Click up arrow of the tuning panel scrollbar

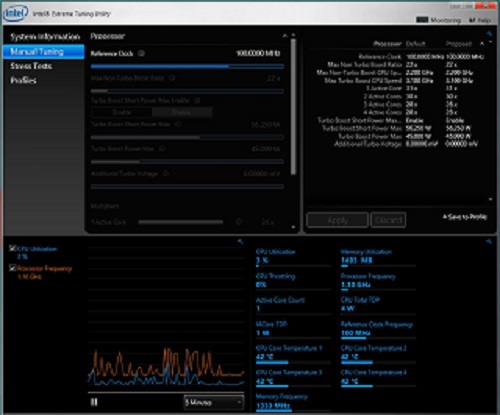tap(293, 35)
